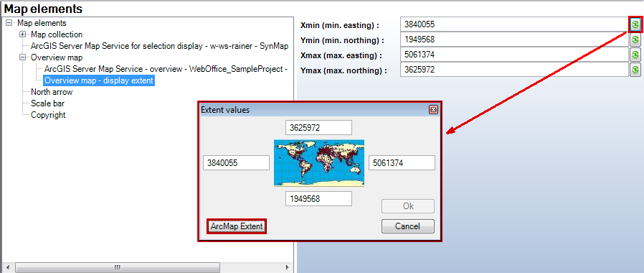Click the world map thumbnail in dialog
The width and height of the screenshot is (644, 273).
pyautogui.click(x=319, y=163)
